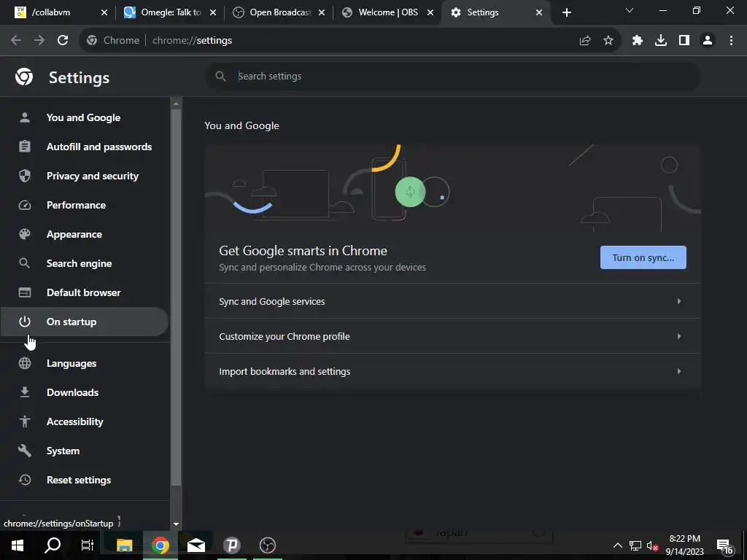Screen dimensions: 747x560
Task: Open the Default browser settings section
Action: [84, 292]
